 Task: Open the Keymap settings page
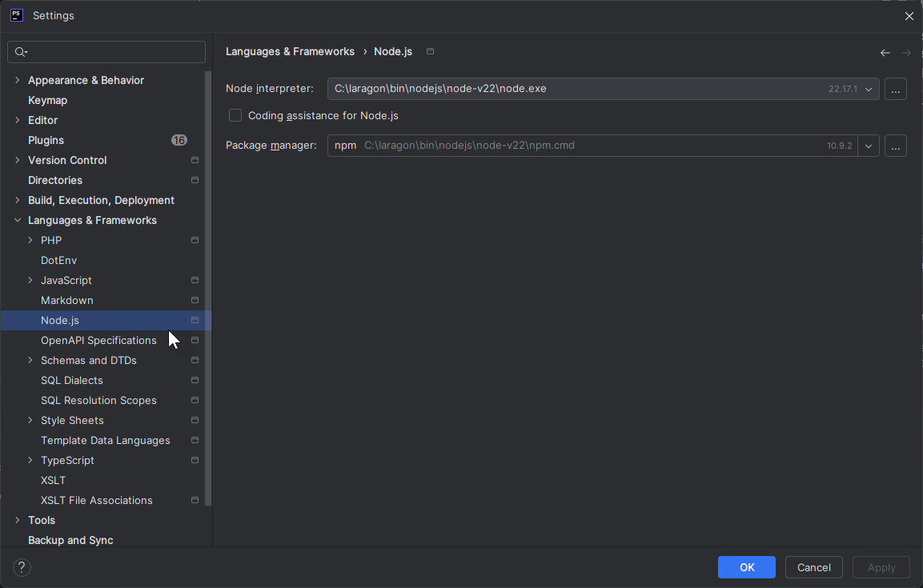[48, 100]
